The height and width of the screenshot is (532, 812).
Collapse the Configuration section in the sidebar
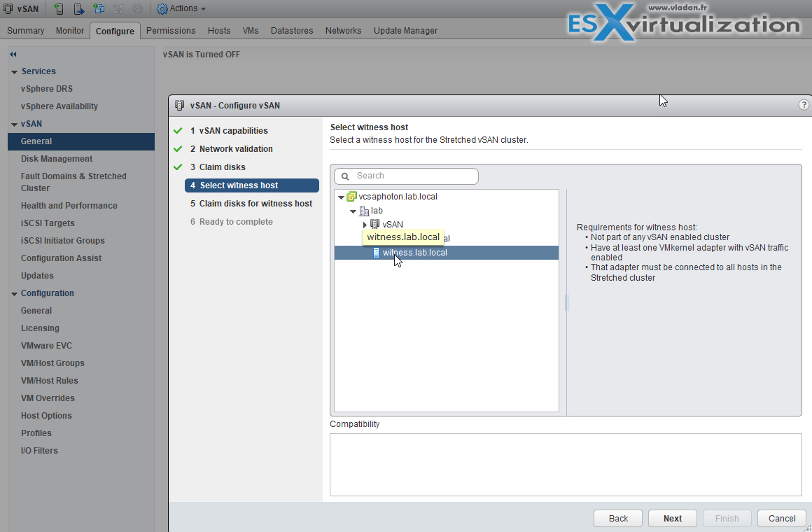[15, 294]
